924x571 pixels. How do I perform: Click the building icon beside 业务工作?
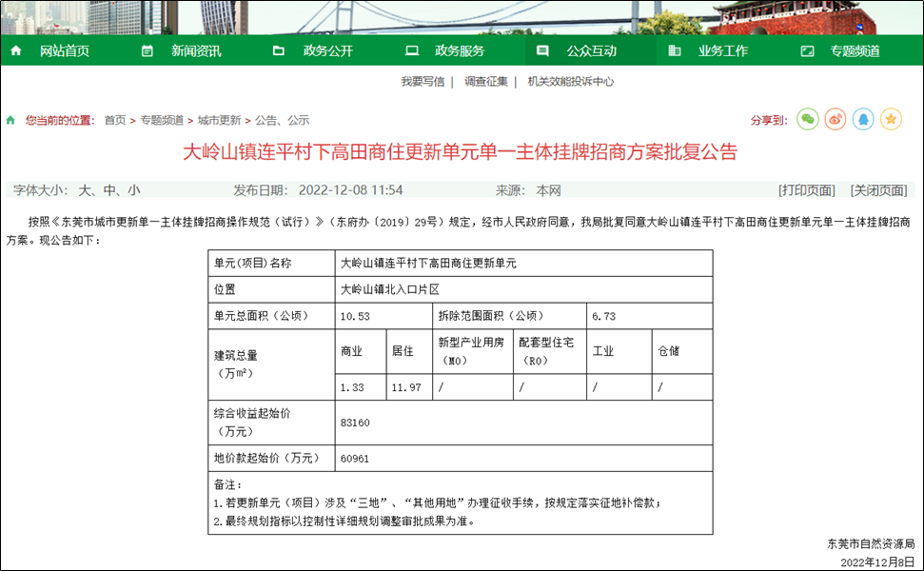click(674, 50)
